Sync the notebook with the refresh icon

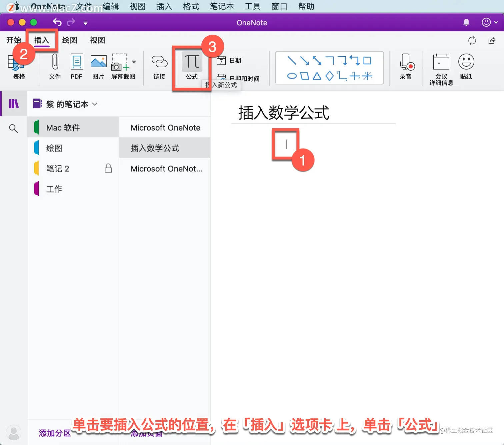pyautogui.click(x=472, y=41)
